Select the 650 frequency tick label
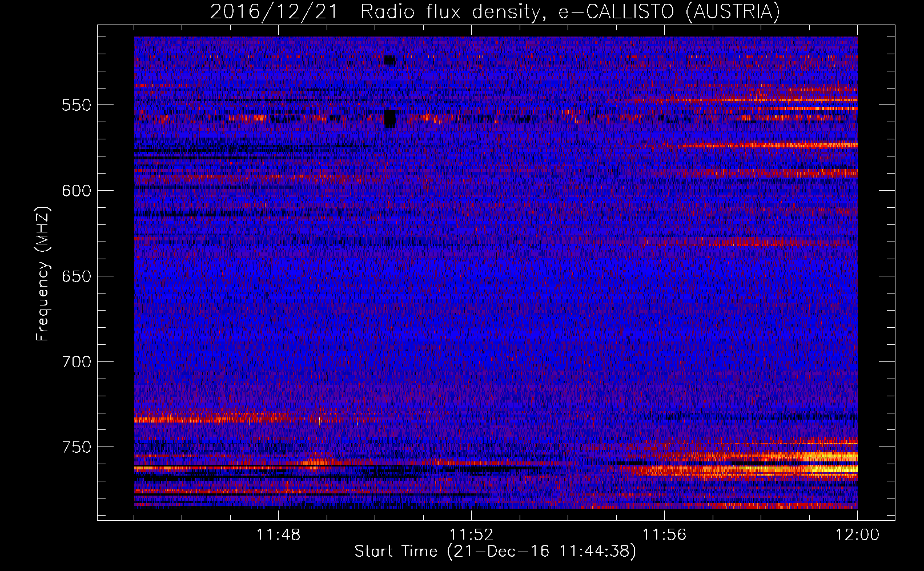 coord(77,276)
